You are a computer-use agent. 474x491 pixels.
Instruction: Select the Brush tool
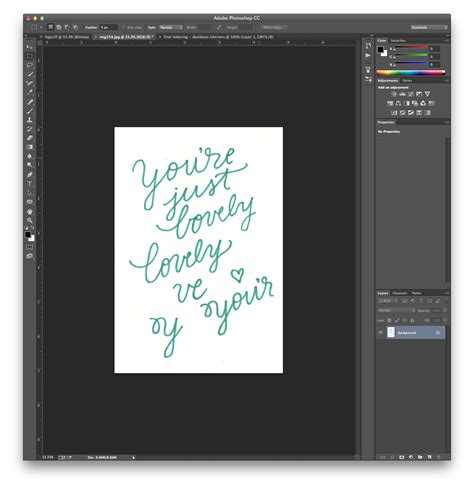(x=30, y=111)
